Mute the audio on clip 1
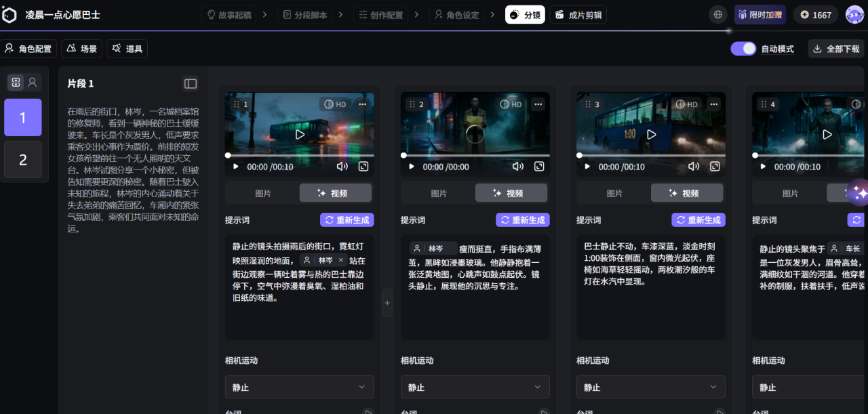868x414 pixels. click(x=342, y=166)
